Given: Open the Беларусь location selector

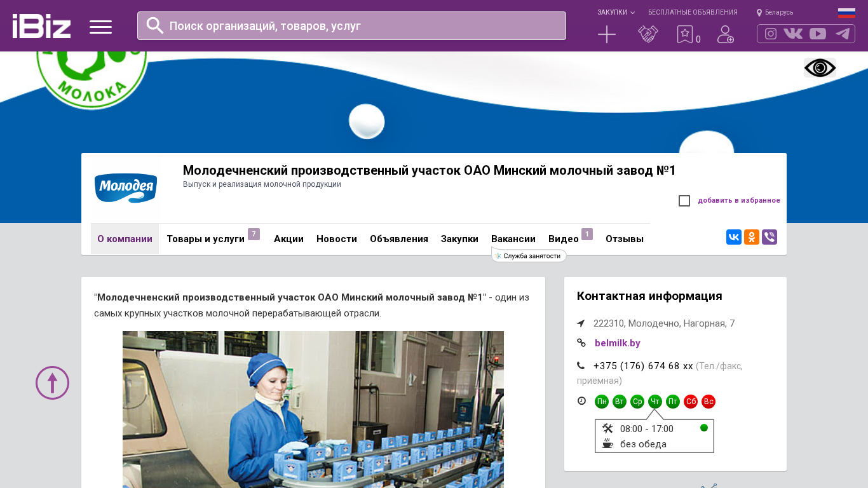Looking at the screenshot, I should (775, 13).
